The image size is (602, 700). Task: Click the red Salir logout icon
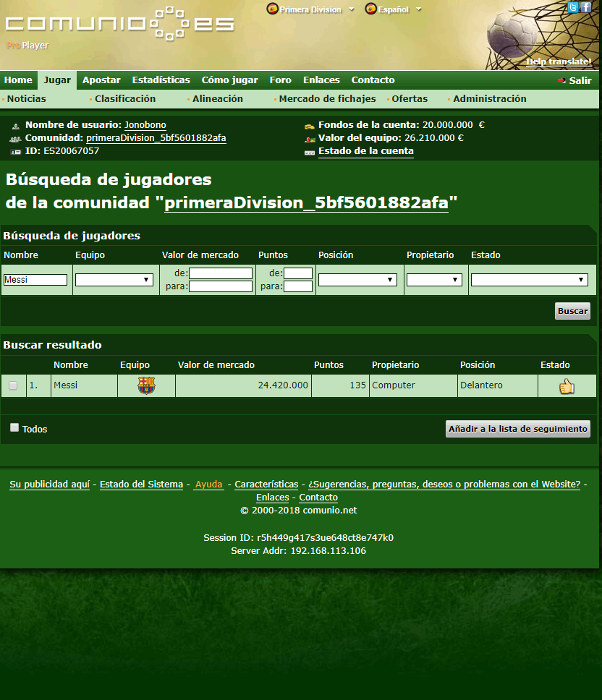[561, 81]
